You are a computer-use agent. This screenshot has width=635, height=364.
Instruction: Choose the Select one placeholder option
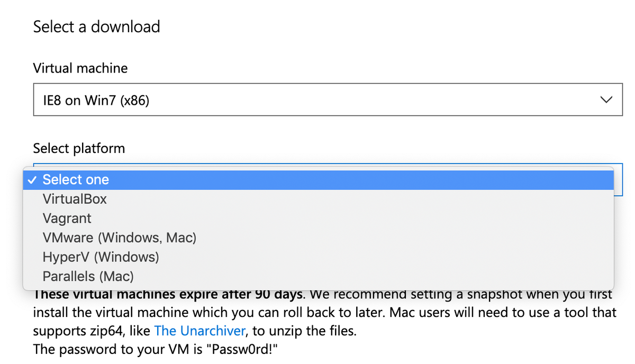[76, 180]
